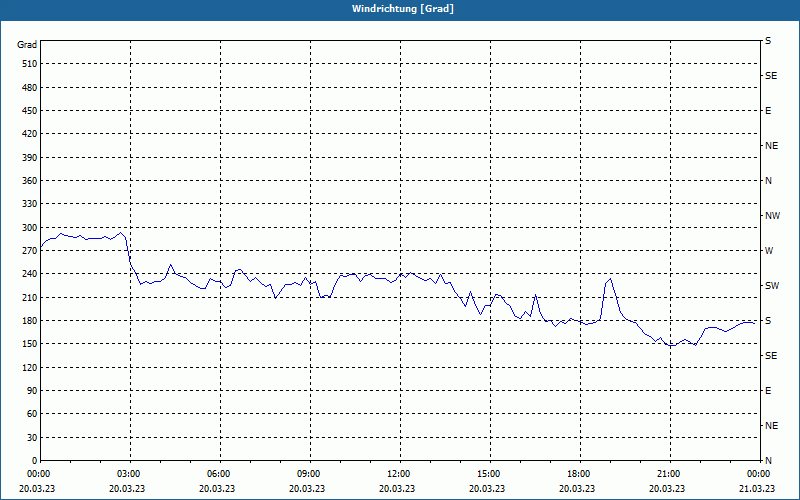Select the date label '21.03.23'
This screenshot has height=500, width=800.
(x=757, y=489)
